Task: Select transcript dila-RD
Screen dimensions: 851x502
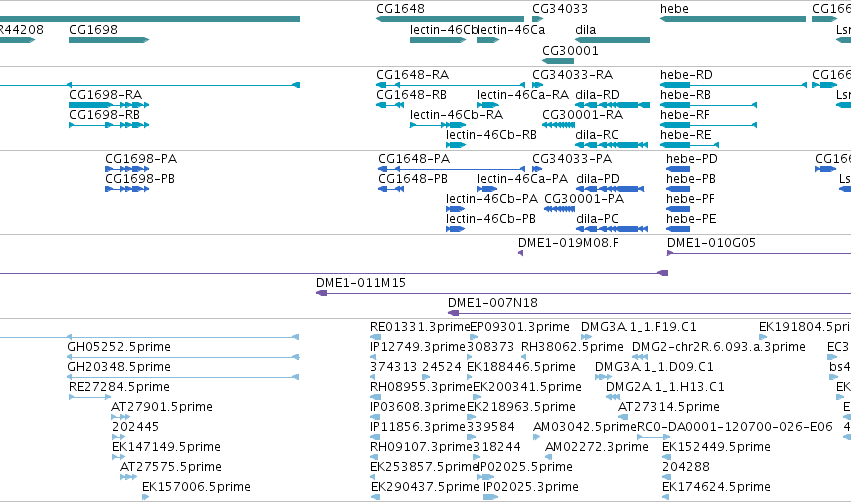Action: 597,94
